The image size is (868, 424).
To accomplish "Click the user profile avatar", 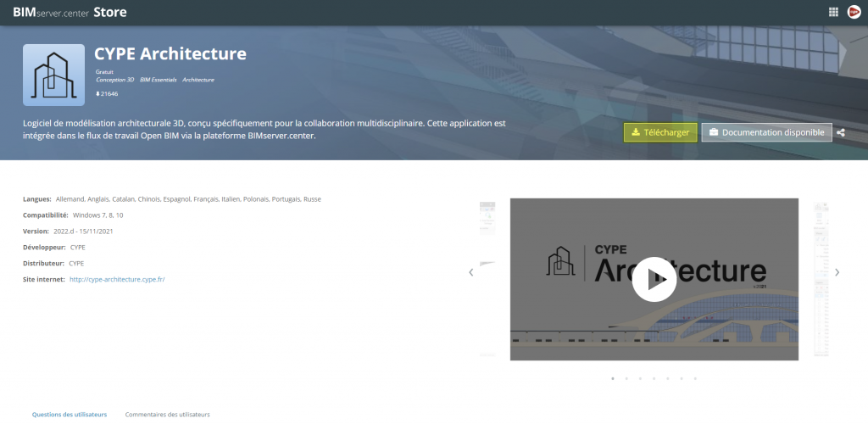I will 854,12.
